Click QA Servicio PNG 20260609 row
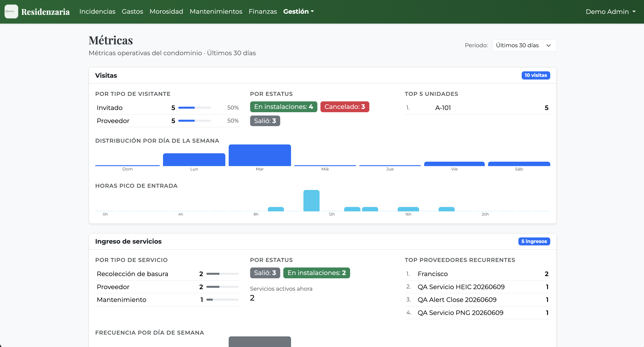Viewport: 644px width, 347px height. point(477,313)
